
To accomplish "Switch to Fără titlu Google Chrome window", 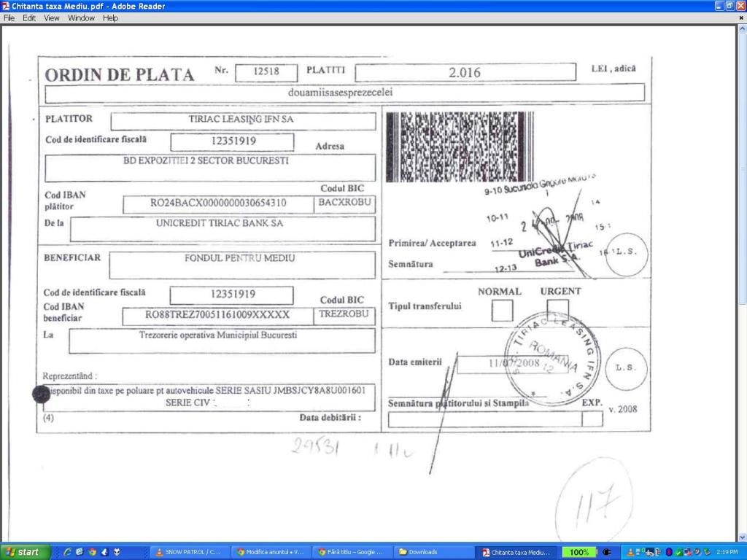I will 351,552.
